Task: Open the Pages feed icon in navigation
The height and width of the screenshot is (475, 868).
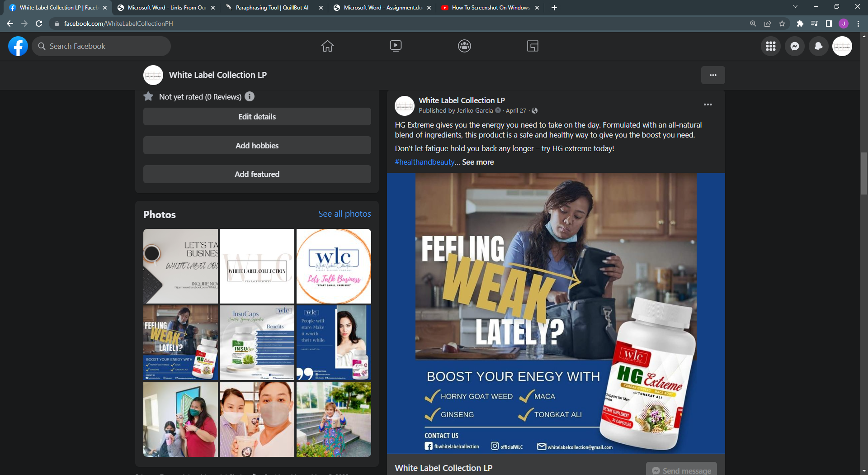Action: (533, 46)
